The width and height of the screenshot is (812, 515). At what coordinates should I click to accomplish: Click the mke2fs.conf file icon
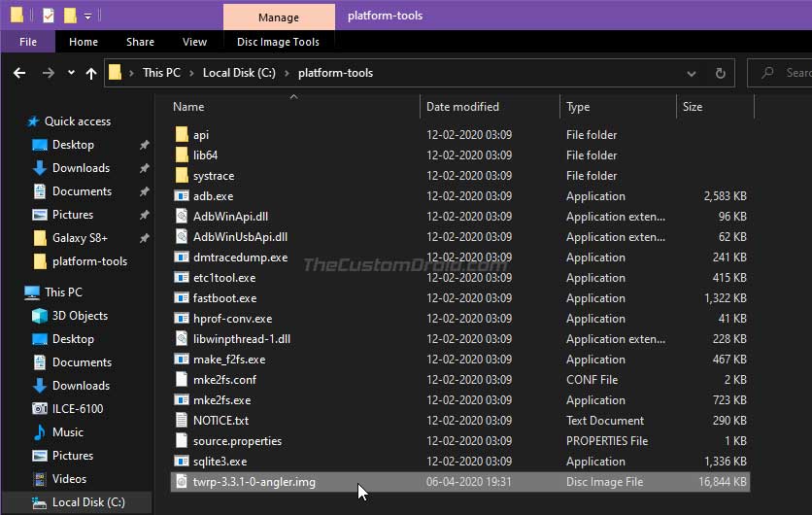point(182,380)
